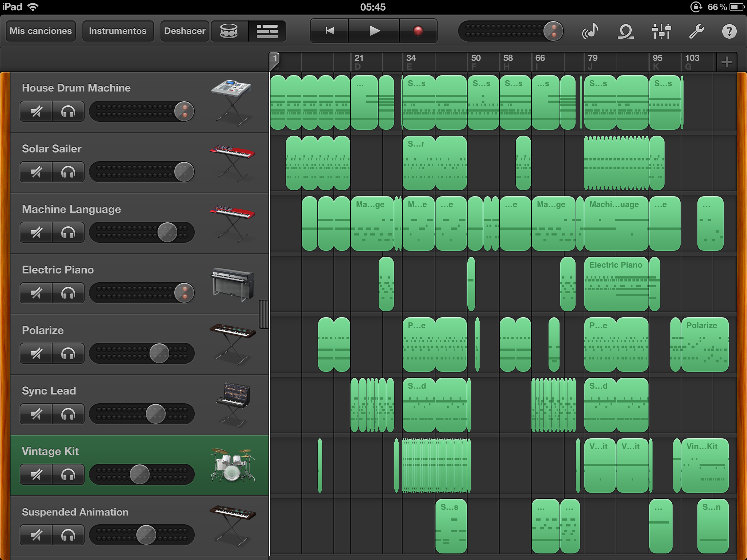Open the help question mark icon
The width and height of the screenshot is (747, 560).
coord(729,31)
